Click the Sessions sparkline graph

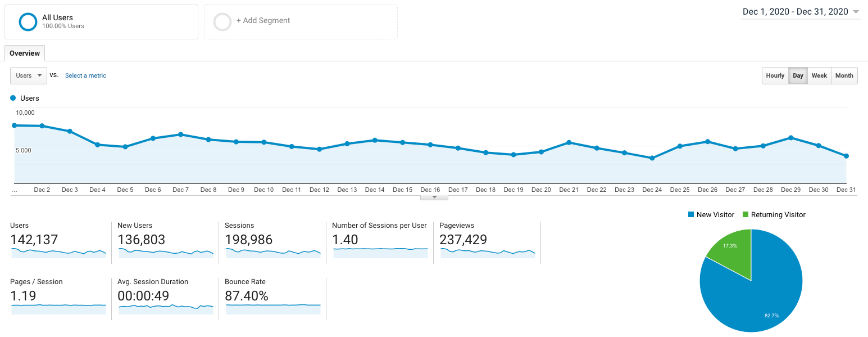pyautogui.click(x=272, y=253)
